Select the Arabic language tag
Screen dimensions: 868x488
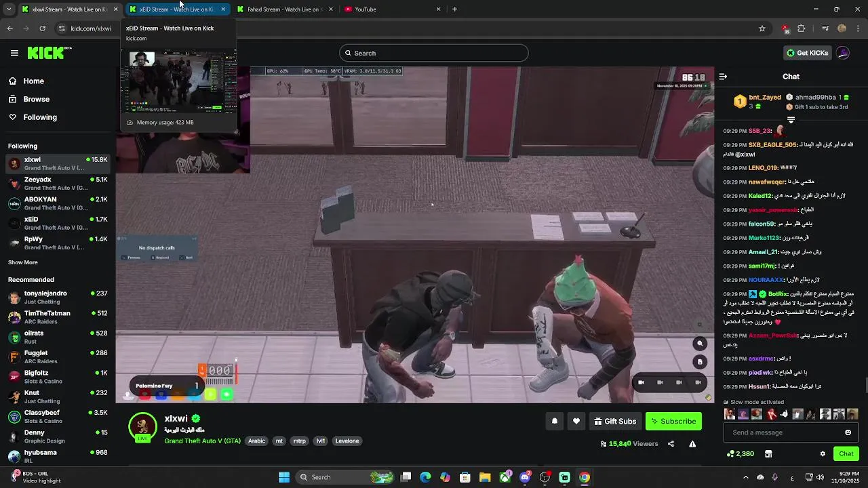pyautogui.click(x=256, y=441)
